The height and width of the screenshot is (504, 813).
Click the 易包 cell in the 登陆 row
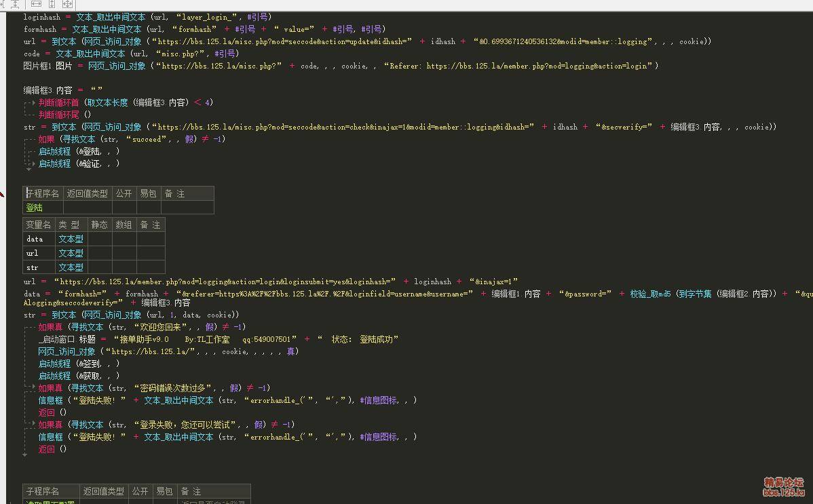(x=149, y=208)
